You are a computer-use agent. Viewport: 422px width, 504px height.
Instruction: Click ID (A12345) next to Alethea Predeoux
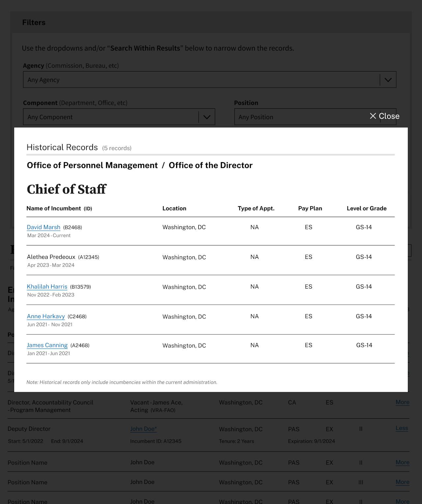coord(89,257)
